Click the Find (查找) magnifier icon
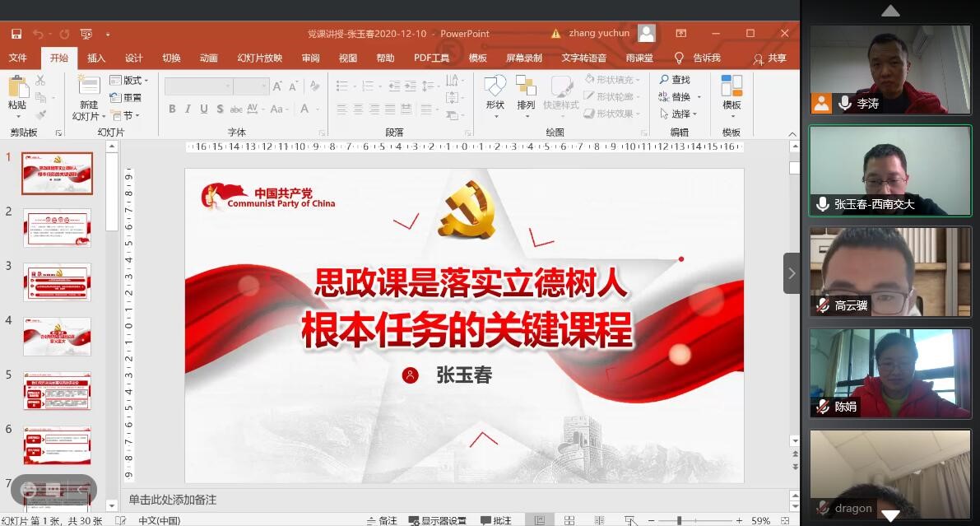 coord(664,80)
